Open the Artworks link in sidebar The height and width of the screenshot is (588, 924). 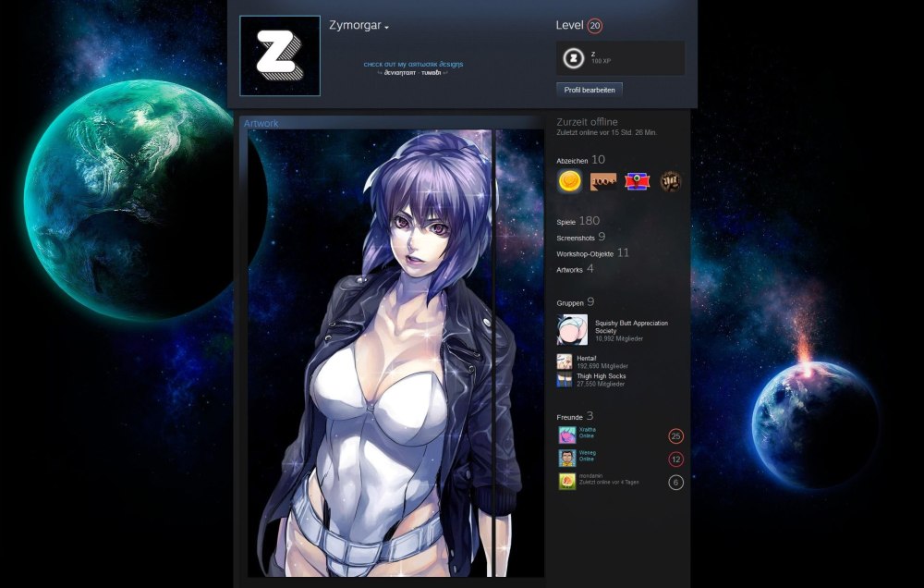(x=569, y=270)
